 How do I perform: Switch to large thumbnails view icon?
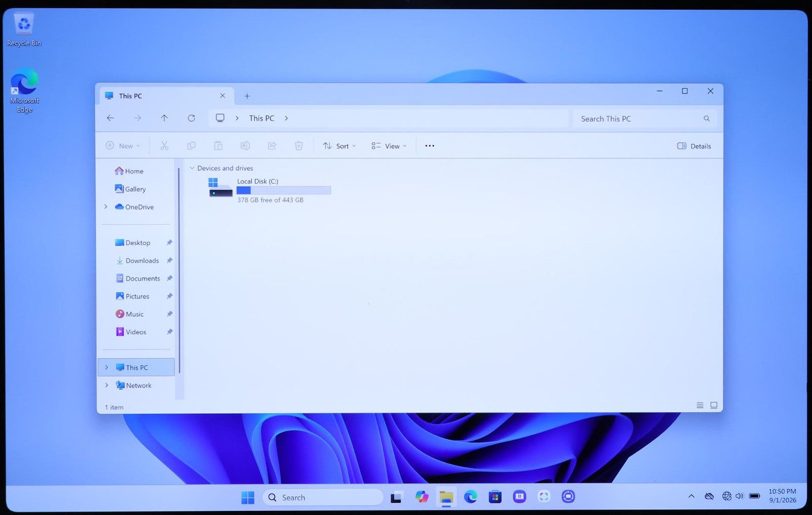coord(714,405)
